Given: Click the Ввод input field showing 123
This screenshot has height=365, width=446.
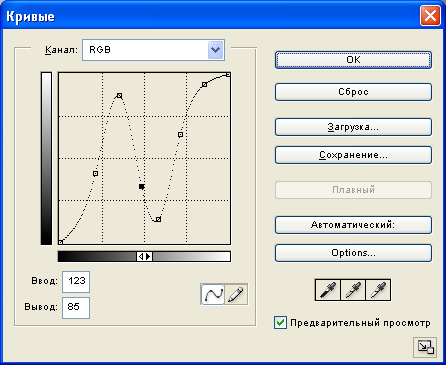Looking at the screenshot, I should click(76, 282).
